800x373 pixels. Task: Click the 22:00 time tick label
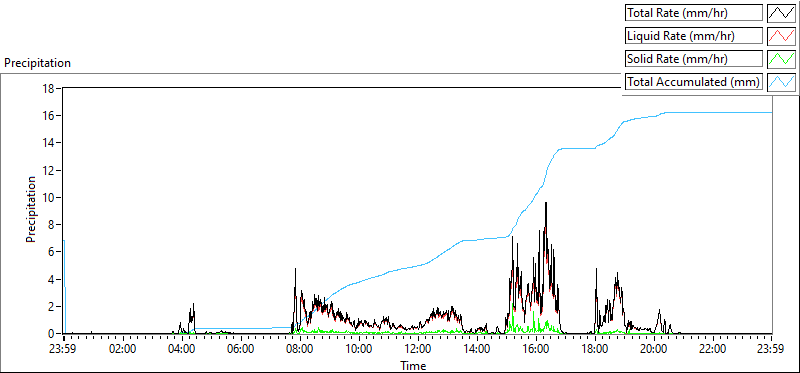tap(713, 350)
